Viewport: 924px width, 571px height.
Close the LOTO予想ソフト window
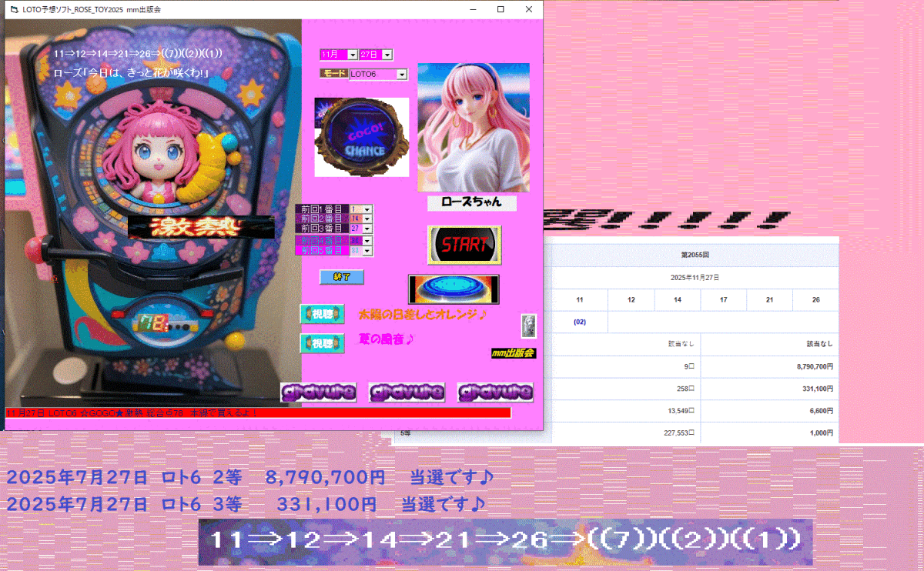coord(529,9)
